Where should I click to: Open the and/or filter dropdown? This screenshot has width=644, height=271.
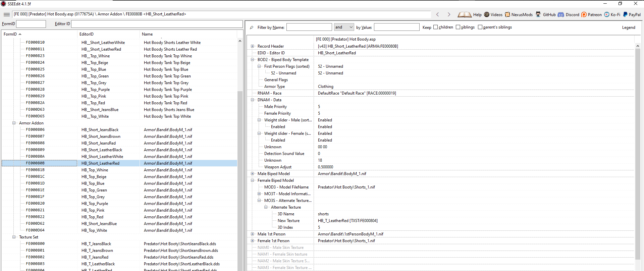pos(344,27)
